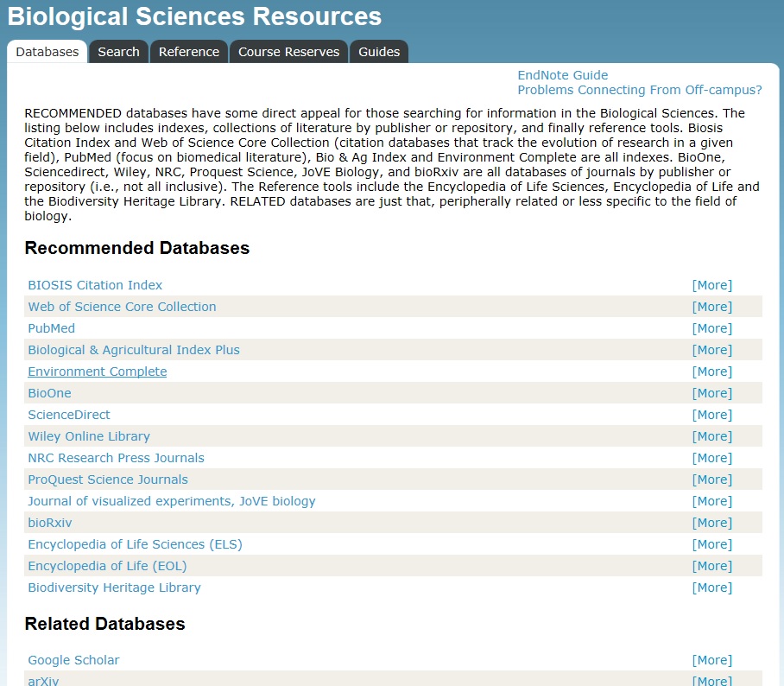Show More info for ScienceDirect
Viewport: 784px width, 686px height.
click(x=712, y=415)
